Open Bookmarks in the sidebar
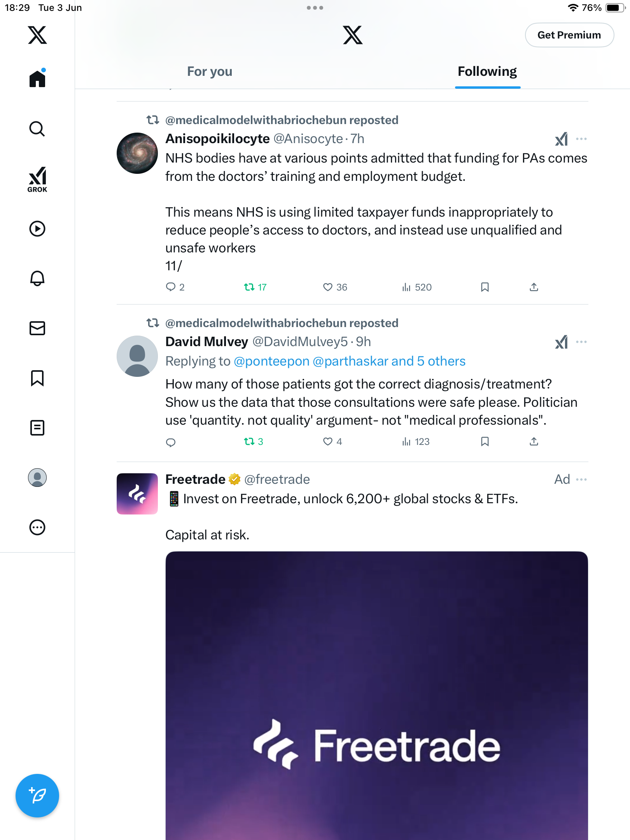630x840 pixels. (x=37, y=378)
